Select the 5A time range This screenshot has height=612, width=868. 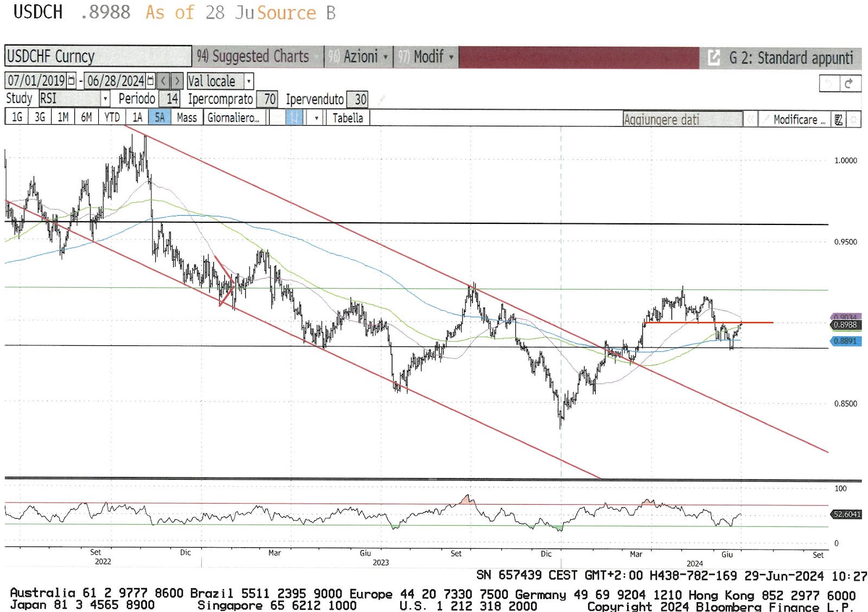159,118
